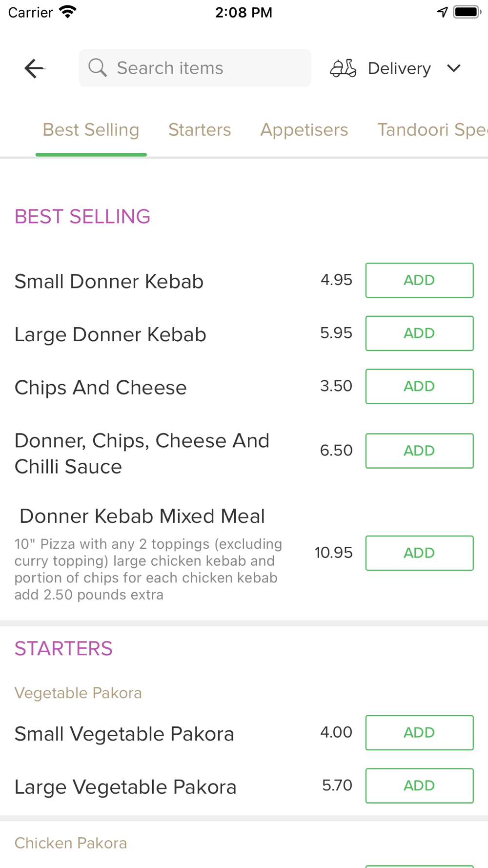488x868 pixels.
Task: Select the Tandoori Specials tab
Action: tap(431, 130)
